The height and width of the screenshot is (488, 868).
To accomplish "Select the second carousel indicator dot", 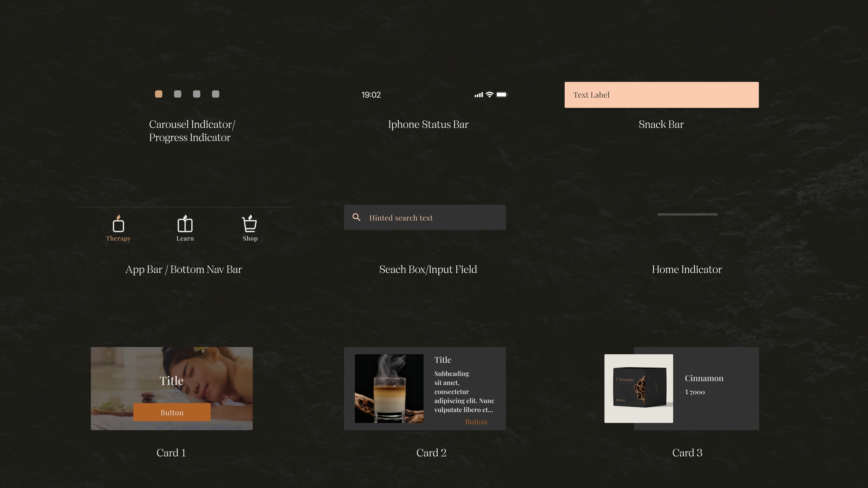I will click(178, 94).
